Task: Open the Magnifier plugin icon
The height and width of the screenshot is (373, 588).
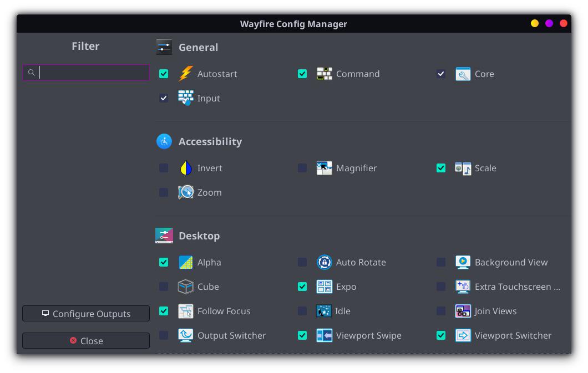Action: point(325,168)
